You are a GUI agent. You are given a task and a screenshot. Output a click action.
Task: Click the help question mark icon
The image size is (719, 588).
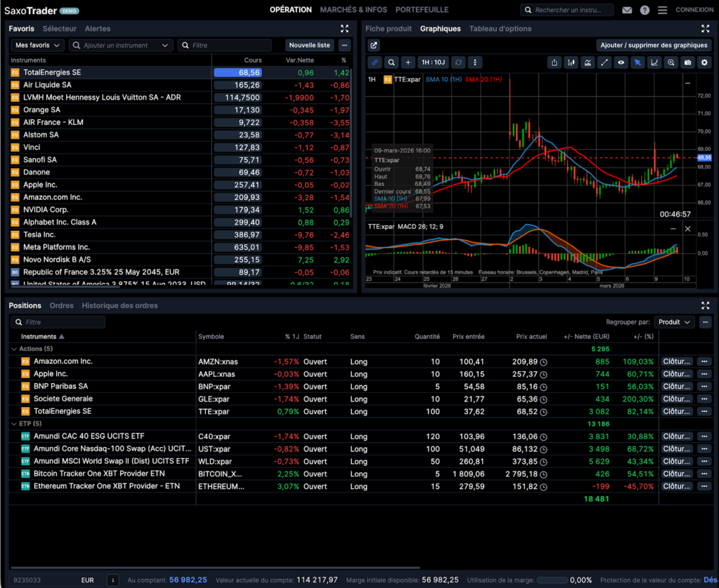point(644,10)
